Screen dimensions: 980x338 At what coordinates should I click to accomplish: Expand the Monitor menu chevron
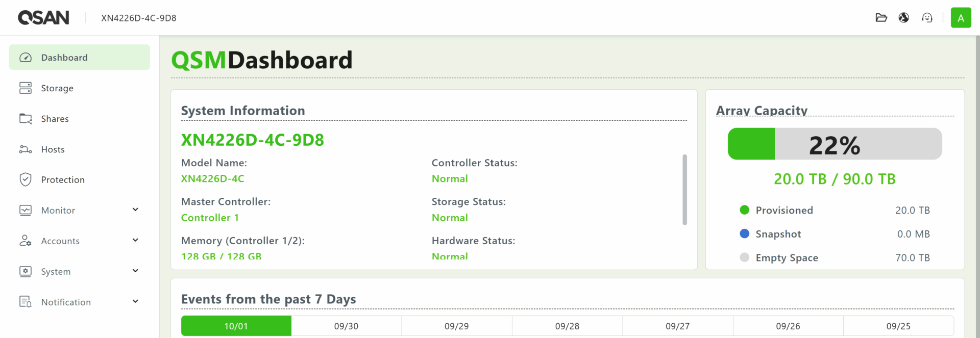coord(135,210)
